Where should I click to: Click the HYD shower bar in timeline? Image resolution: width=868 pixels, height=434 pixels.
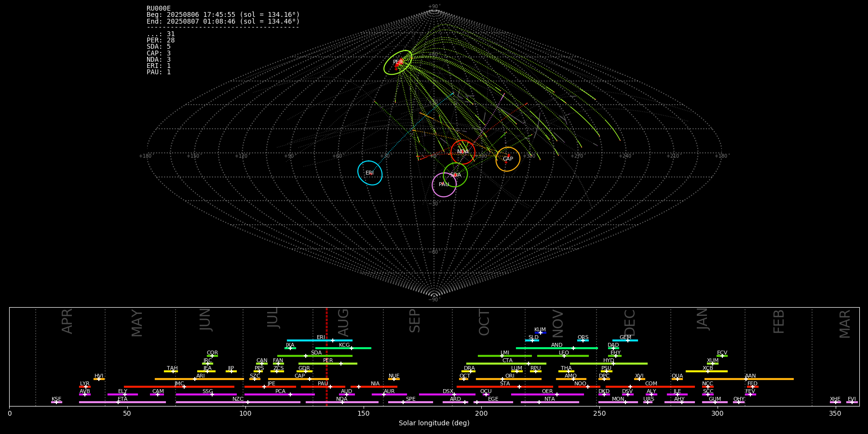(x=609, y=364)
